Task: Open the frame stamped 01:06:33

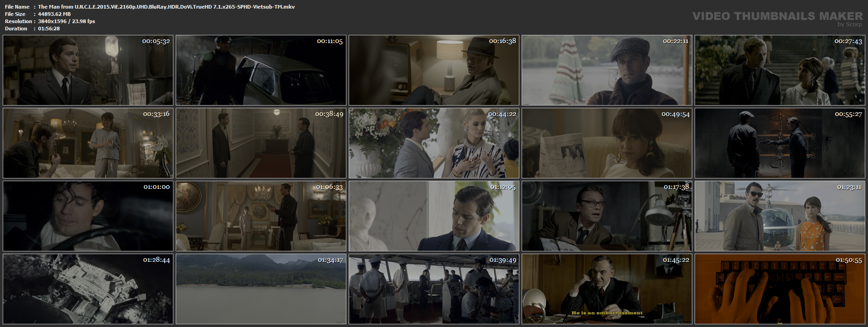Action: (x=261, y=216)
